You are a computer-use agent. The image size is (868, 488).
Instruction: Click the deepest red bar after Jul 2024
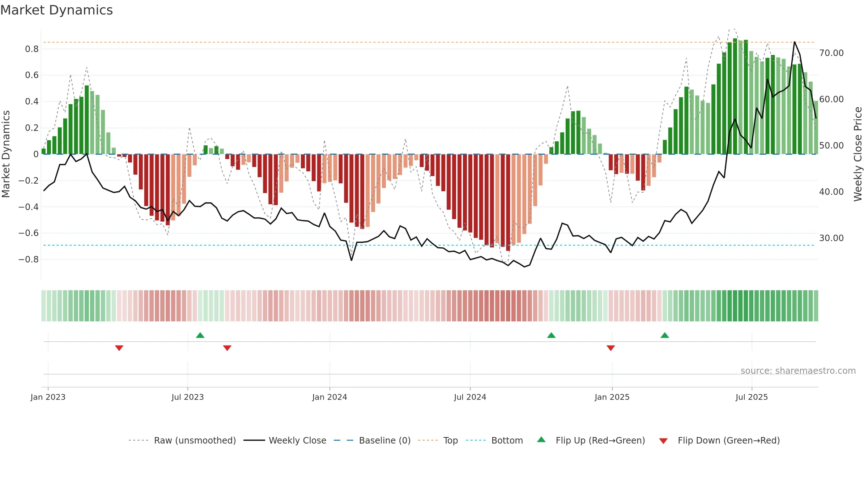[508, 202]
